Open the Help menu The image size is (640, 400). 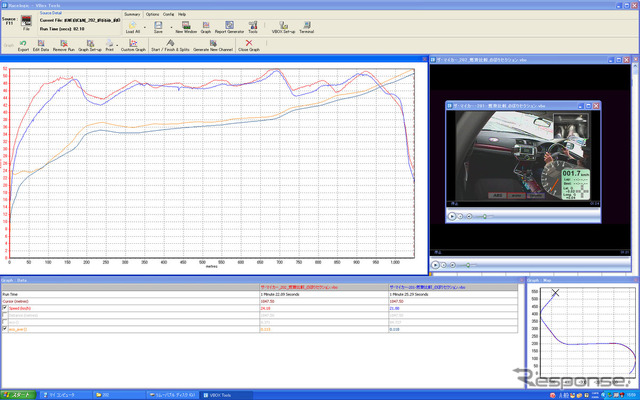pyautogui.click(x=182, y=14)
